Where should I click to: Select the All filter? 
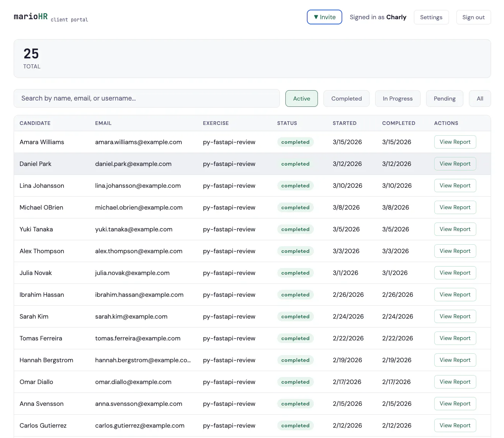coord(480,99)
